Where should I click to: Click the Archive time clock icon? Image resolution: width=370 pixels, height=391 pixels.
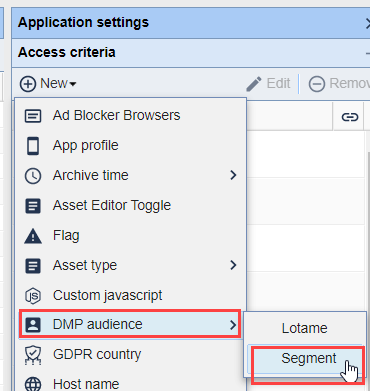click(33, 176)
